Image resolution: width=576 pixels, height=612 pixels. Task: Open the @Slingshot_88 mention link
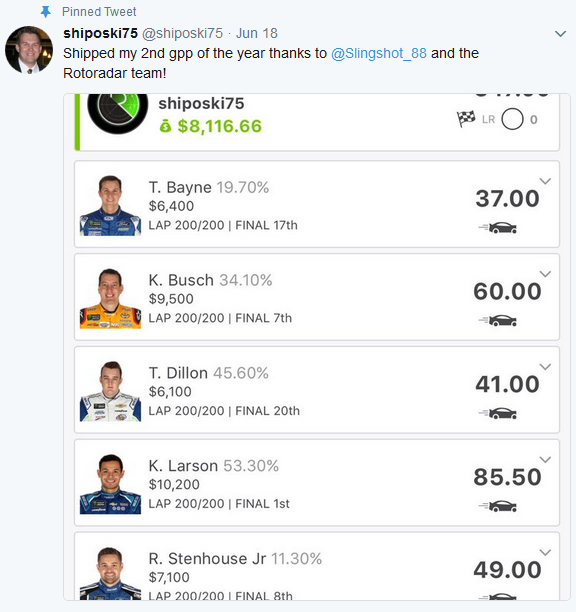[379, 53]
